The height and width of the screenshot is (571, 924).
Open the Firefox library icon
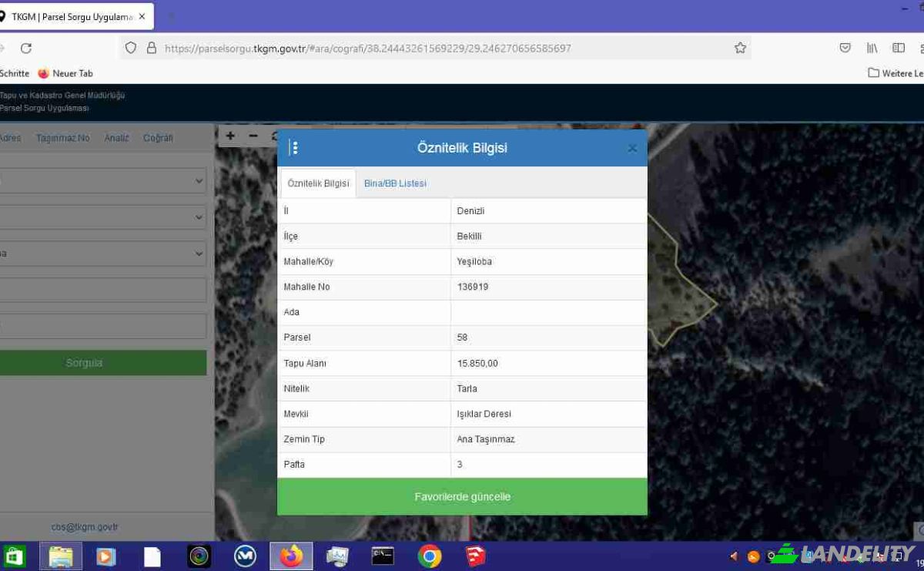pos(872,48)
